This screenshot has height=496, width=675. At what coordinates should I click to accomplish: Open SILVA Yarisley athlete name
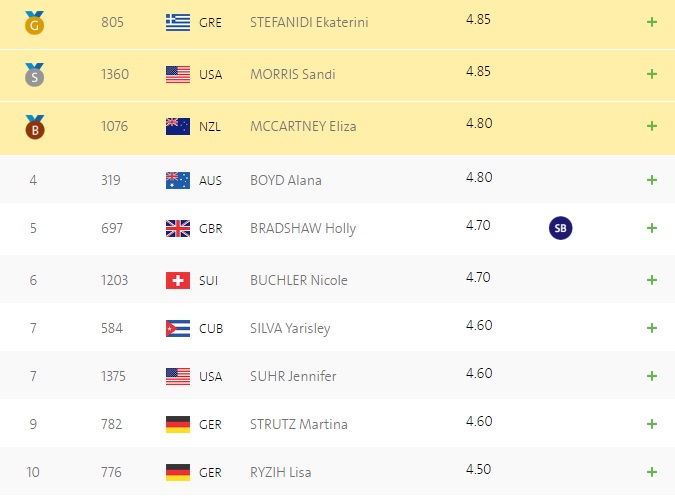click(290, 329)
